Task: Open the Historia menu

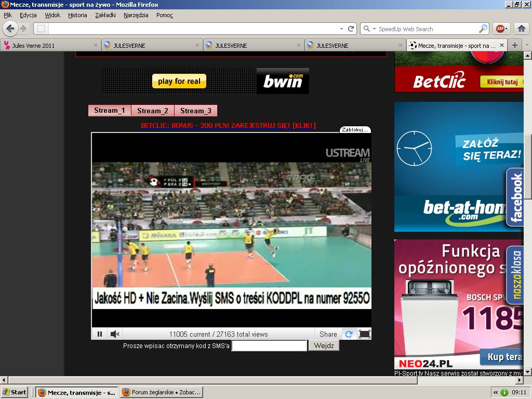Action: [x=77, y=15]
